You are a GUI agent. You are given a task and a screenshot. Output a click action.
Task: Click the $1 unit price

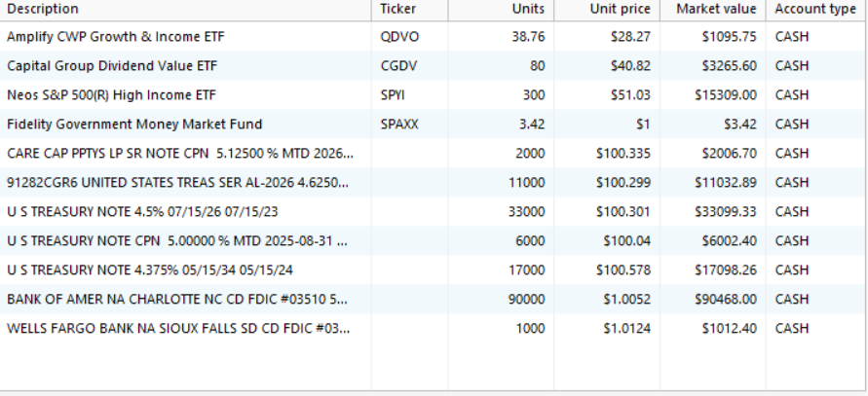point(643,124)
